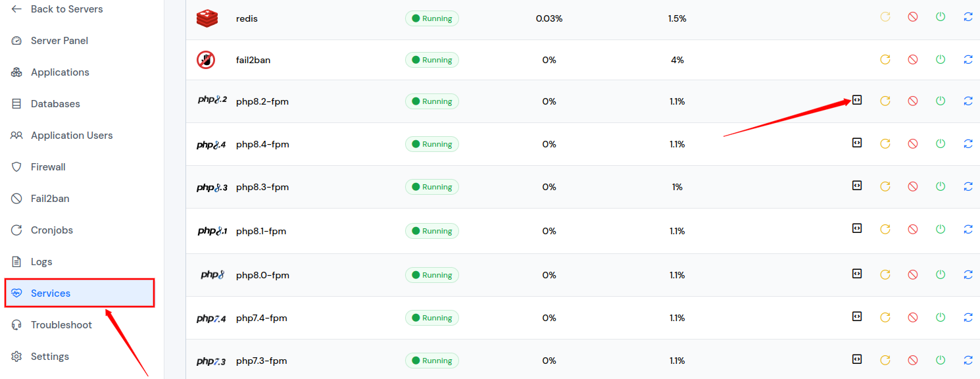The width and height of the screenshot is (980, 379).
Task: Open the Cronjobs page
Action: click(51, 230)
